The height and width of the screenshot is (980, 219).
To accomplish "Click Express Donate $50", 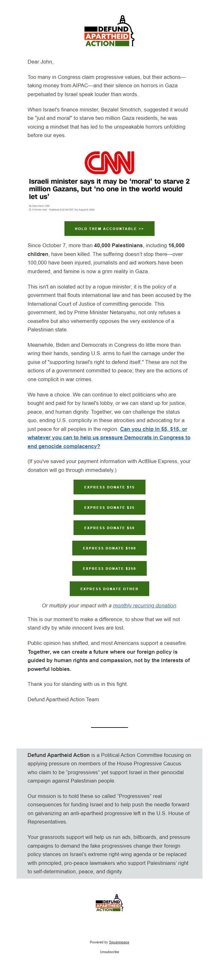I will click(x=109, y=528).
